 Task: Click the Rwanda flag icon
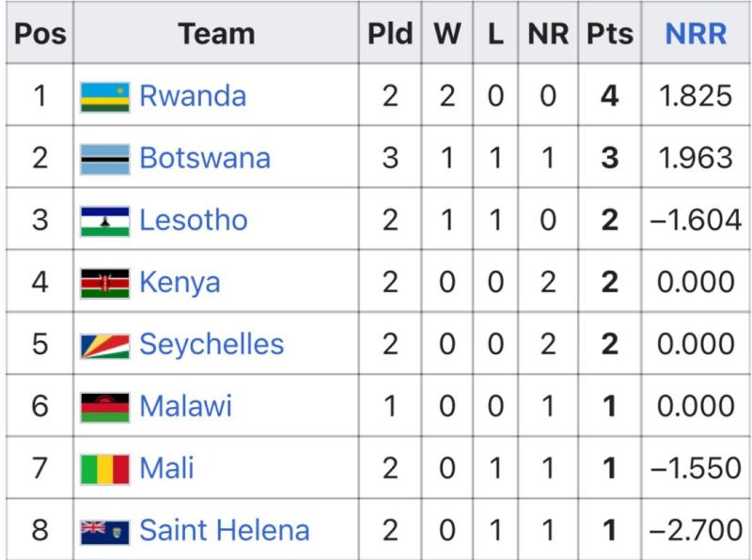(104, 97)
